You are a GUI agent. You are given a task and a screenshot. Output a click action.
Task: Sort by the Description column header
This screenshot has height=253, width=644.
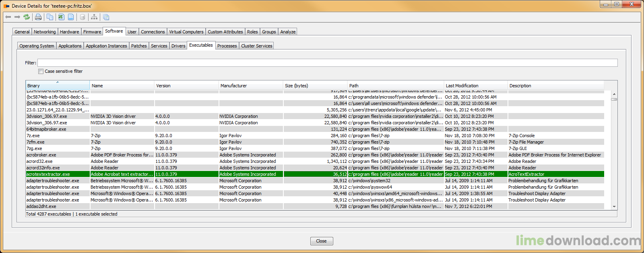coord(556,86)
